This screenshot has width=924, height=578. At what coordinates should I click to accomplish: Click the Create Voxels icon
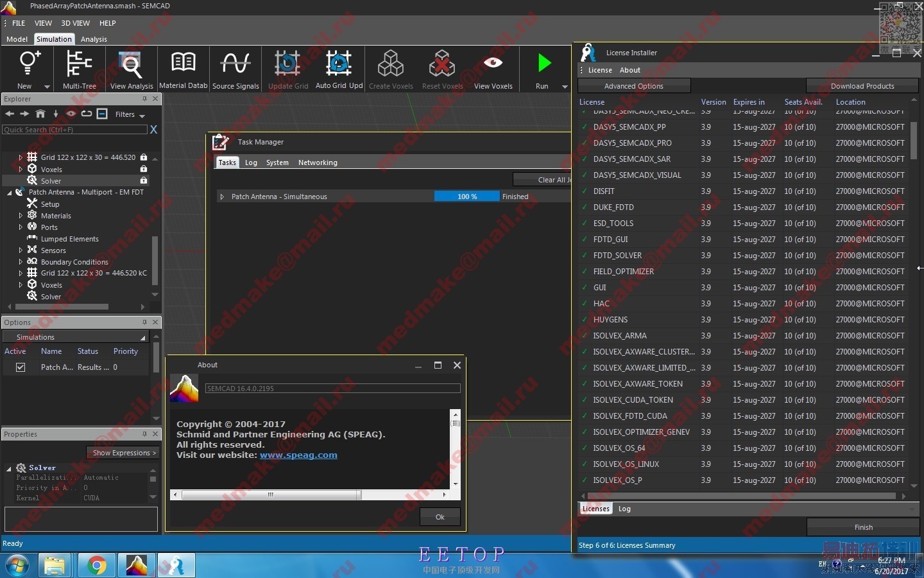pyautogui.click(x=391, y=64)
